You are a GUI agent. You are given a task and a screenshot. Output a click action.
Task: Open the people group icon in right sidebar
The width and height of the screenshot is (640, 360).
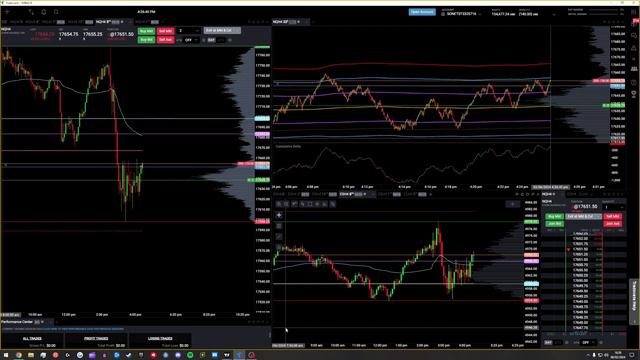tap(634, 69)
